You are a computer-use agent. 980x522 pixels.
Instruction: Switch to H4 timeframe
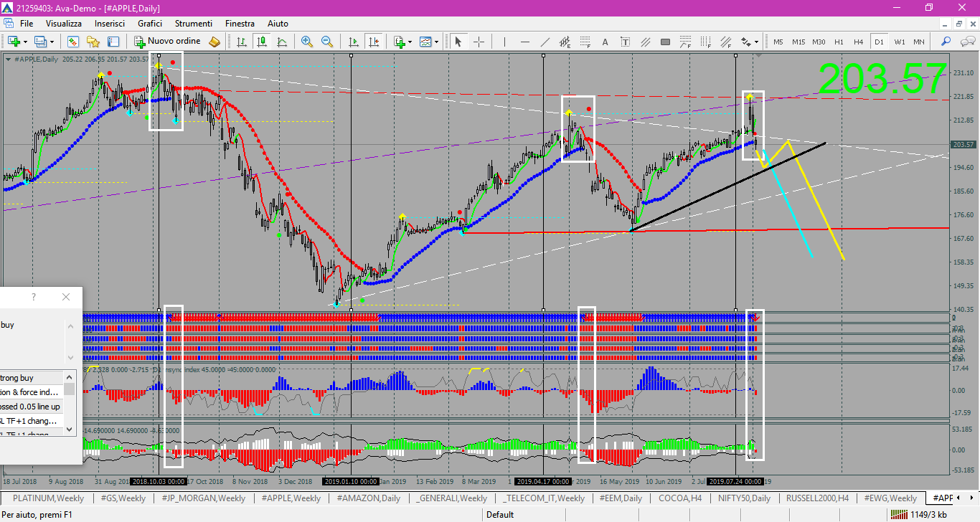[859, 42]
